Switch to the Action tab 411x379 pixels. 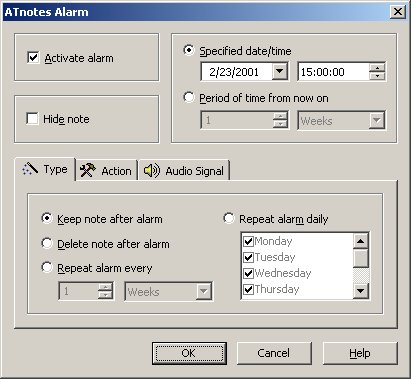106,171
